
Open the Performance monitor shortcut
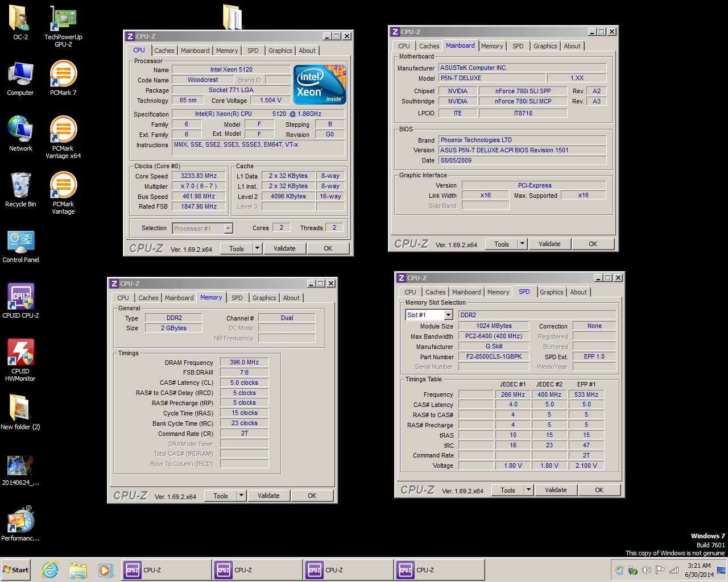tap(20, 524)
